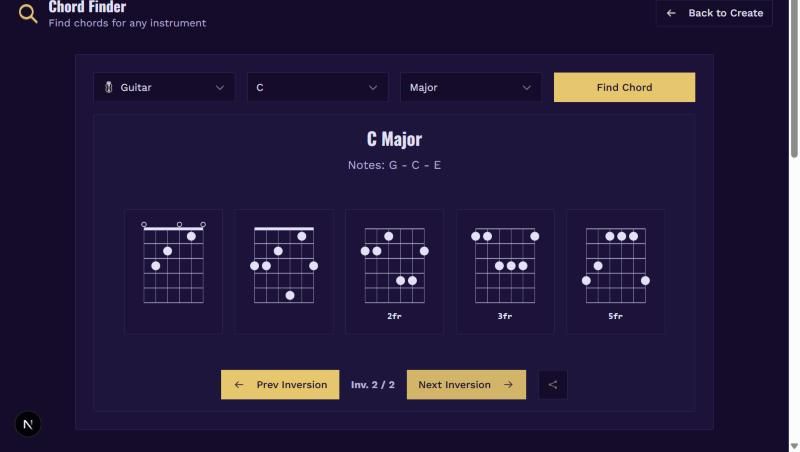
Task: Select the unlabeled chord diagram with six dots
Action: click(284, 271)
